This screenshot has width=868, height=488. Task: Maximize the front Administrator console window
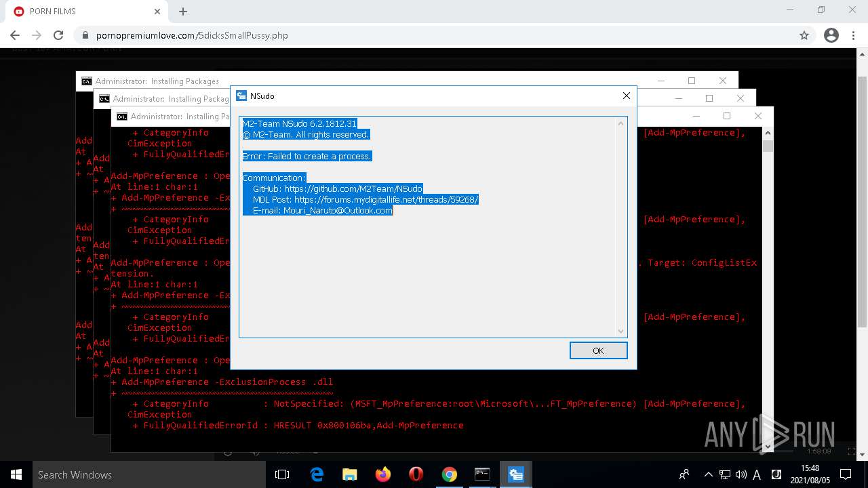727,116
